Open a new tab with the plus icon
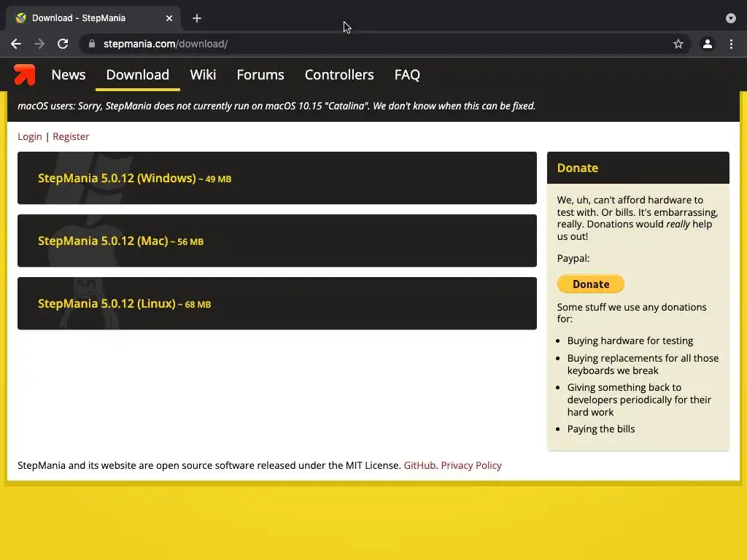The image size is (747, 560). point(197,18)
